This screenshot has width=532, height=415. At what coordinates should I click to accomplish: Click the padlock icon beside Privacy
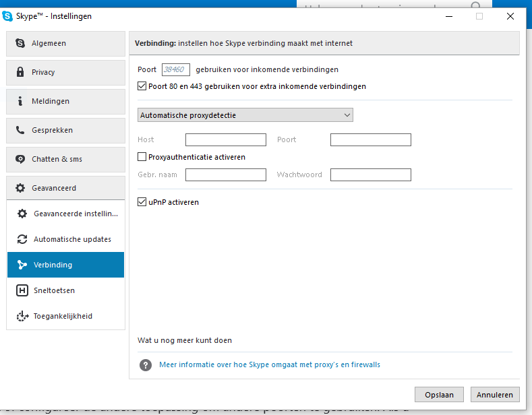[x=20, y=72]
